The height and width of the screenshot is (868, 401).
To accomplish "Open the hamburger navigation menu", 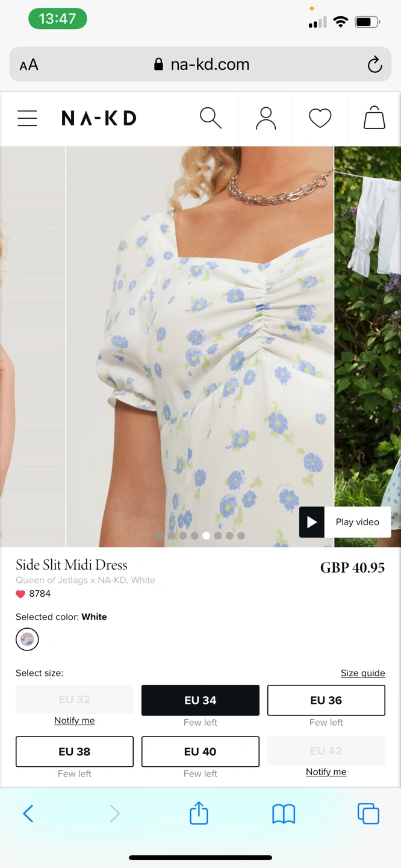I will coord(27,118).
